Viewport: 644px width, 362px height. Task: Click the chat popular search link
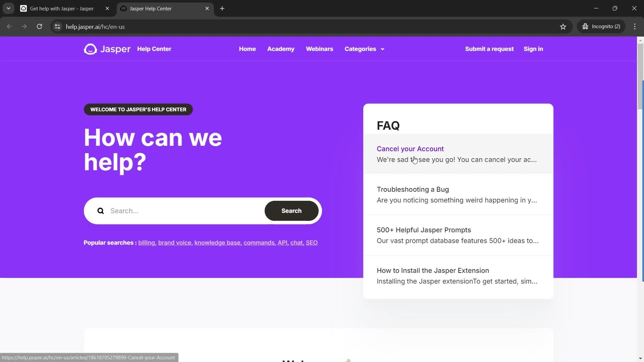297,243
